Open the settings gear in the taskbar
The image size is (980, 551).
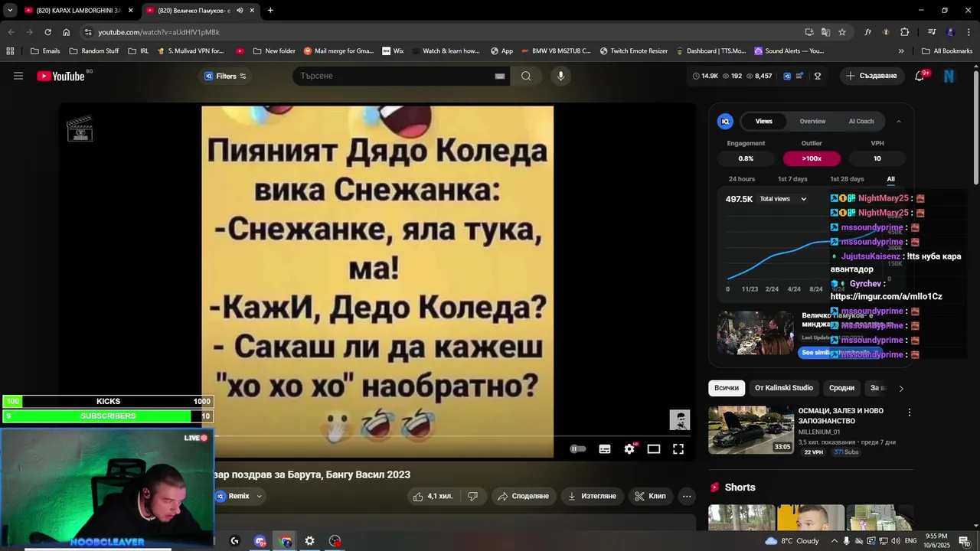click(x=309, y=541)
